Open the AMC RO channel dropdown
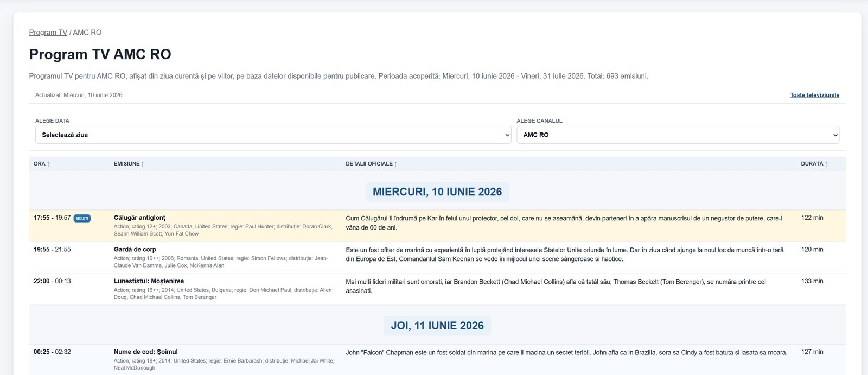The width and height of the screenshot is (868, 375). coord(678,135)
